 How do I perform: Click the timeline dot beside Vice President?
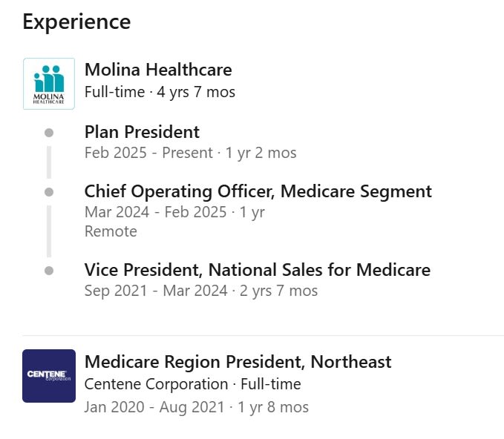click(x=49, y=271)
